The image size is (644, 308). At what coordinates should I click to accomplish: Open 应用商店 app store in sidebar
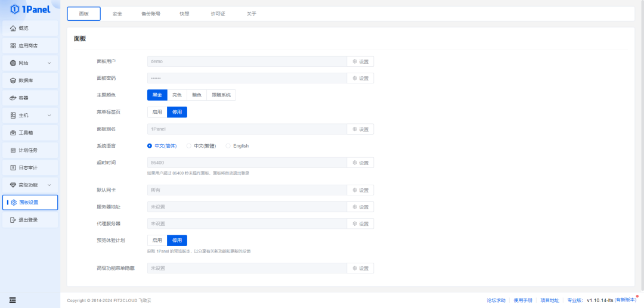(x=30, y=45)
